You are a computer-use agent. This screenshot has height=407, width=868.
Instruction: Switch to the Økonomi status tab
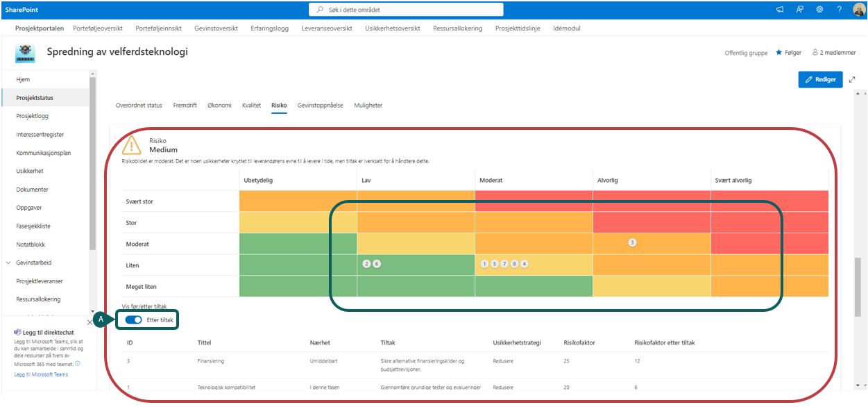click(x=219, y=106)
